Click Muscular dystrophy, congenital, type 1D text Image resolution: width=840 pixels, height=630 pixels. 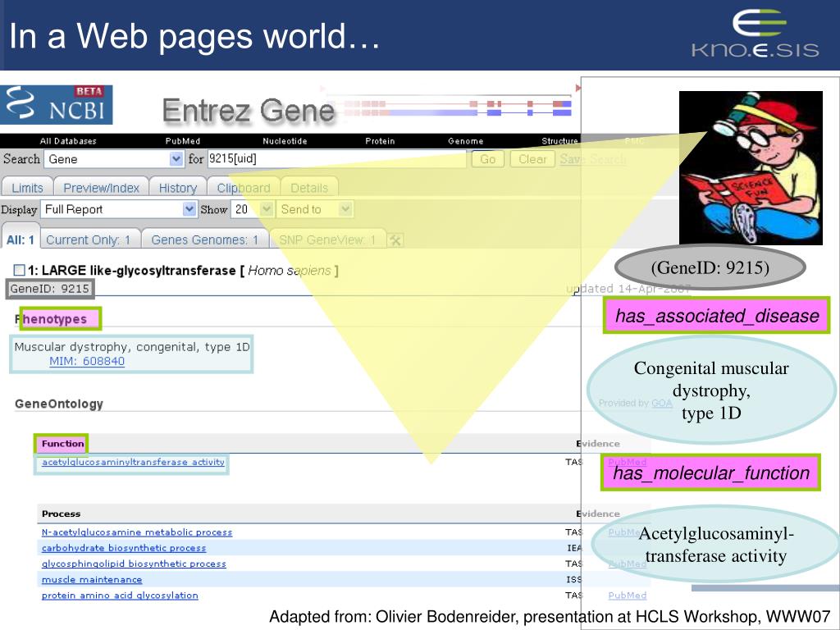(132, 347)
